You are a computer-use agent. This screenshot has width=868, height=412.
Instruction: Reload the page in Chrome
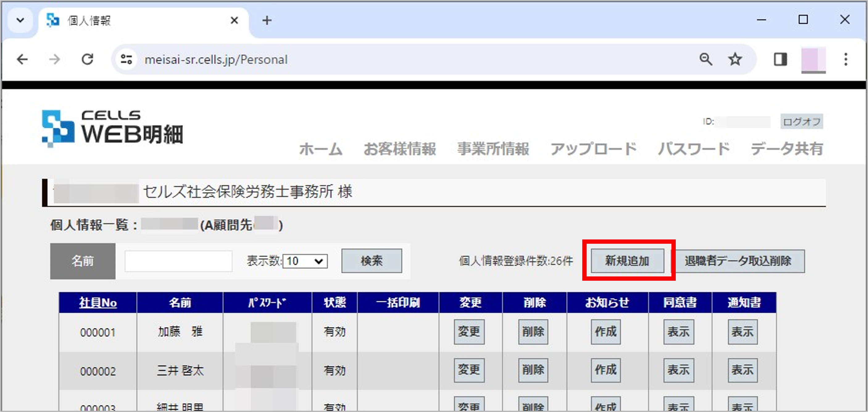click(x=88, y=59)
